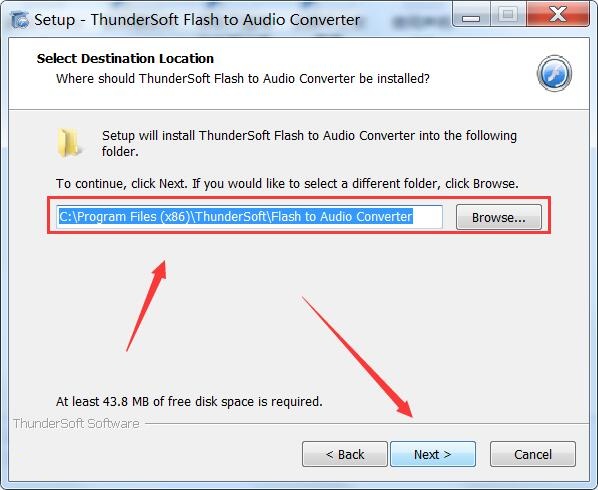Click the greyed-out maximize button
This screenshot has width=598, height=490.
[508, 15]
